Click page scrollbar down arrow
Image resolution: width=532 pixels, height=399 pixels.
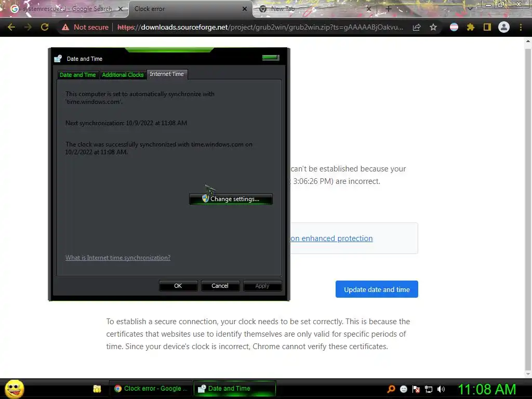[528, 374]
